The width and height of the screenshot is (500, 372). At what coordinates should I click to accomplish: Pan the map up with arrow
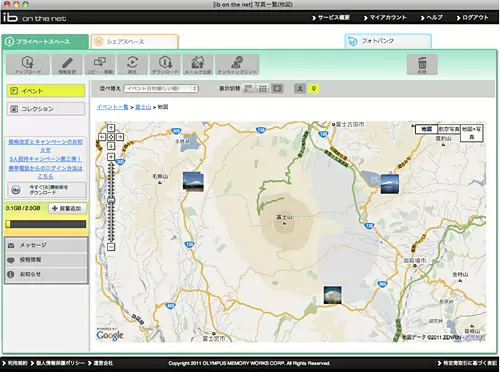click(x=111, y=128)
